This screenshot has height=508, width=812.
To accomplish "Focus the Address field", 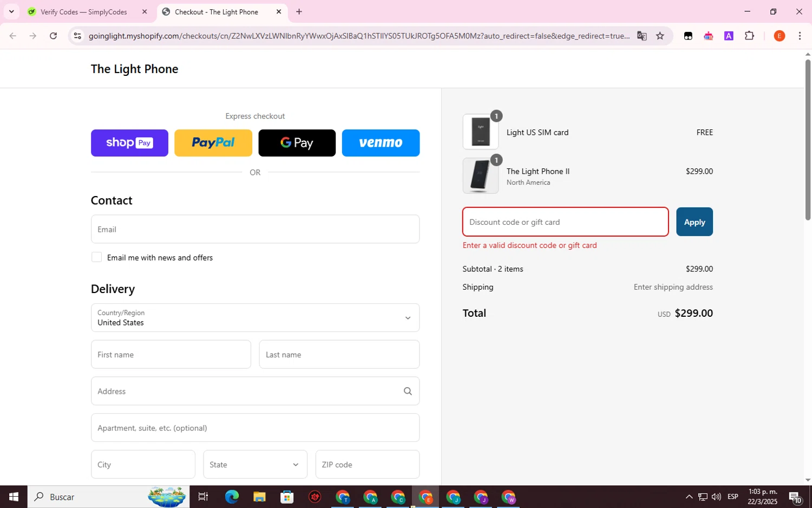I will coord(255,391).
